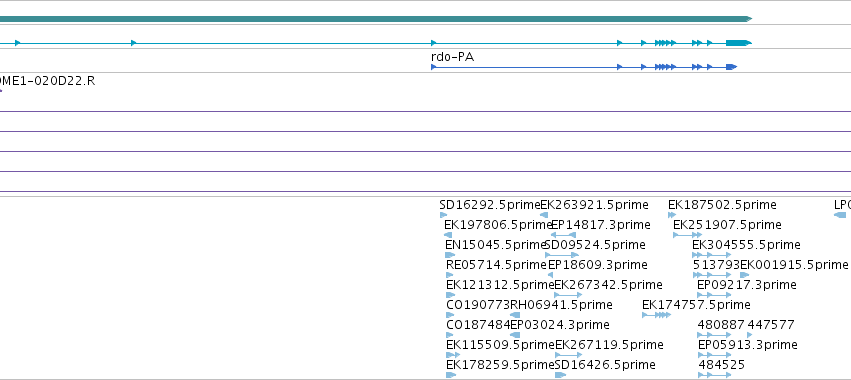Click the thick teal gene span bar
This screenshot has height=380, width=851.
[x=376, y=19]
